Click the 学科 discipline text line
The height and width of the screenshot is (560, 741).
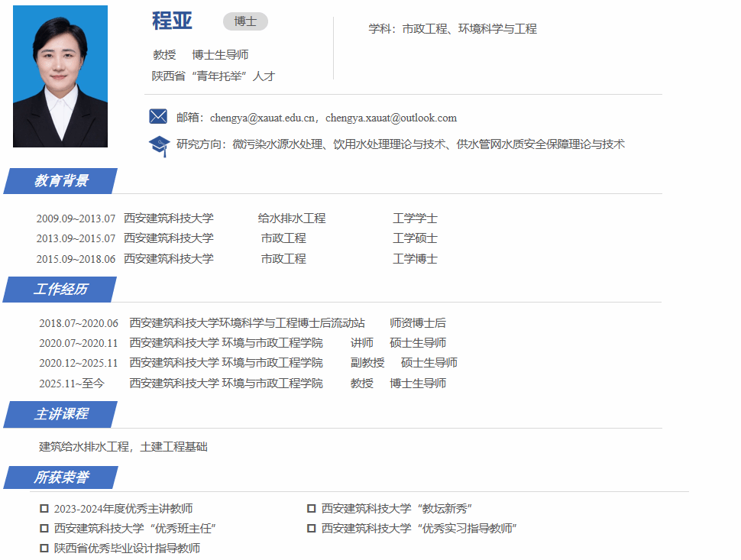click(x=452, y=29)
